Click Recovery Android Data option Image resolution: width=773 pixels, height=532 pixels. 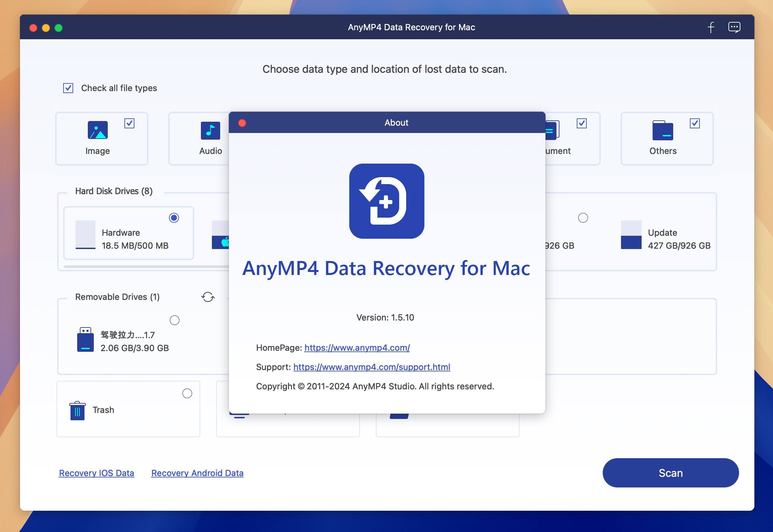point(197,473)
